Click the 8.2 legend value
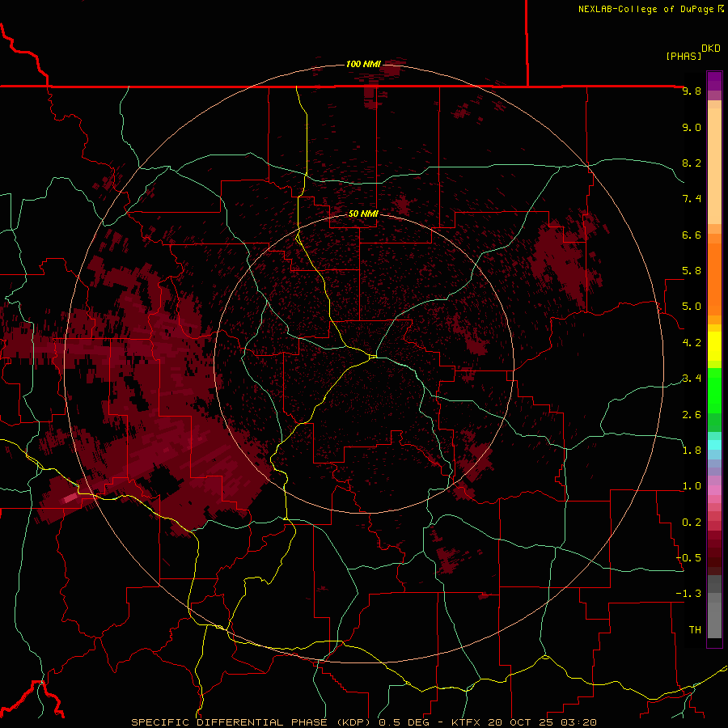The width and height of the screenshot is (728, 728). (692, 163)
